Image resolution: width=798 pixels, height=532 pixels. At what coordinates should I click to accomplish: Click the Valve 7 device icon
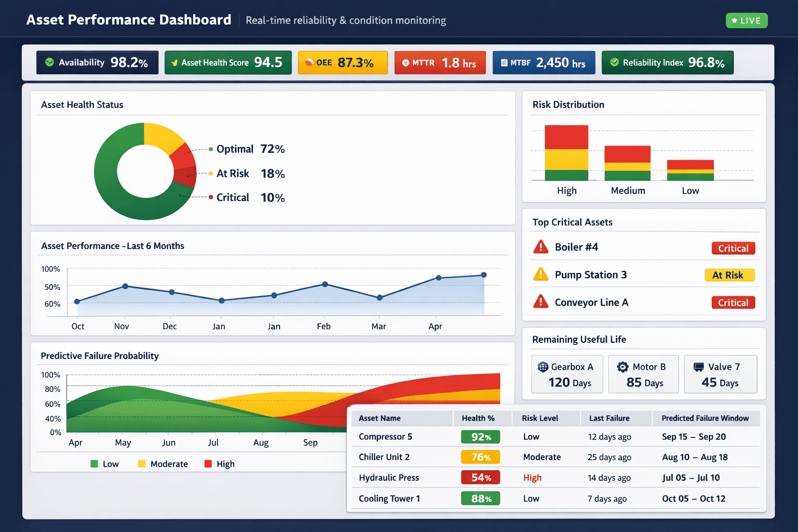[x=699, y=367]
